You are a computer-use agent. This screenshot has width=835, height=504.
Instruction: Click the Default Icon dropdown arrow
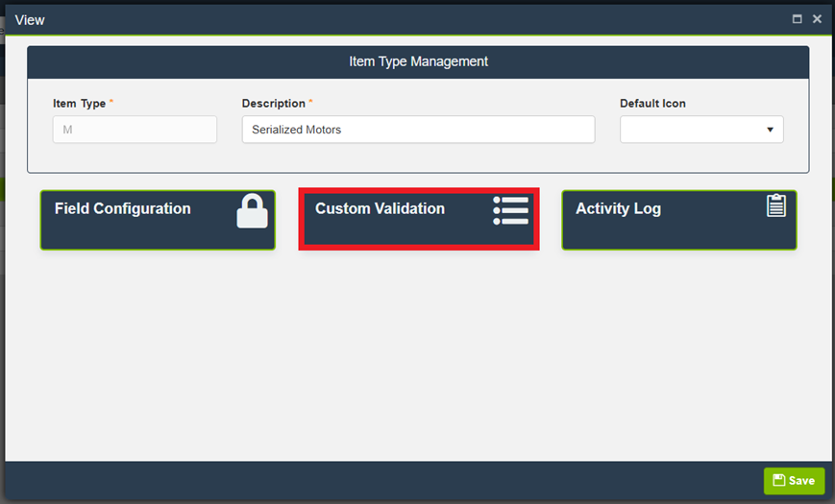click(770, 130)
